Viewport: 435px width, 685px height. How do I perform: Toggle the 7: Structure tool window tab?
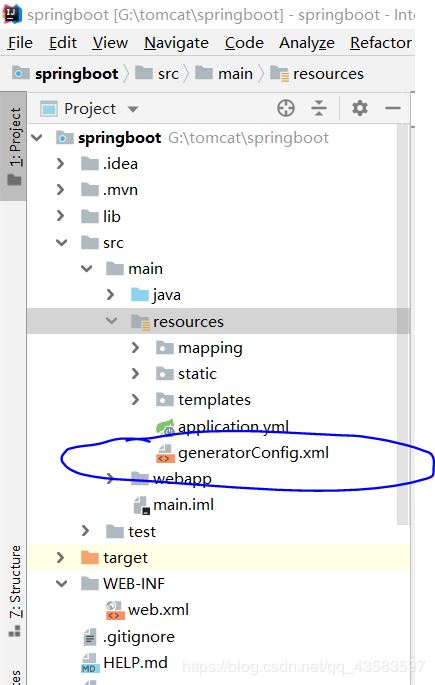(x=14, y=591)
